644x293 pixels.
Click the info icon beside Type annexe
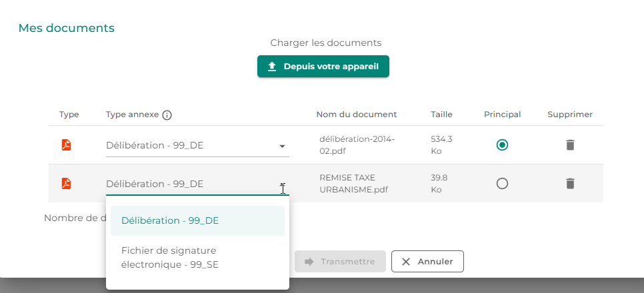pyautogui.click(x=167, y=115)
